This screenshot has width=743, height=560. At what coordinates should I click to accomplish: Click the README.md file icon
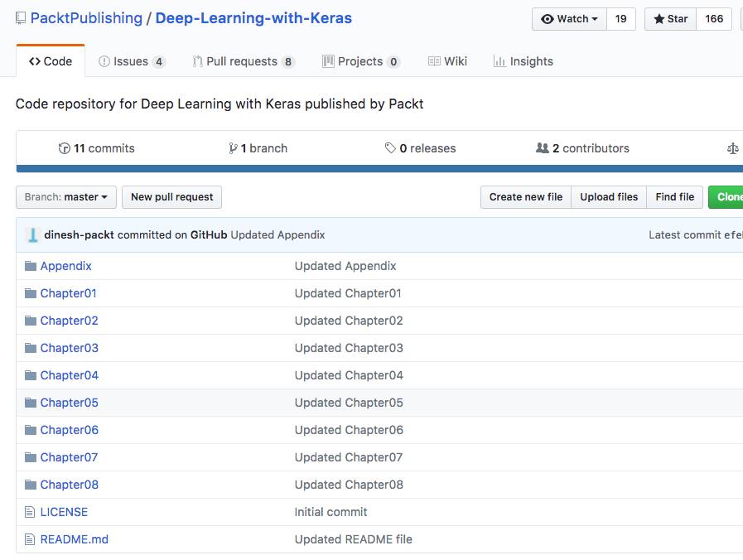click(x=31, y=539)
